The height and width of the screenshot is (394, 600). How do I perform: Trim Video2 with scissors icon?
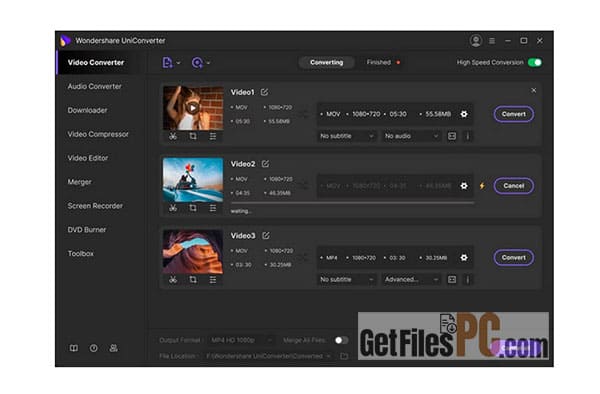click(173, 208)
